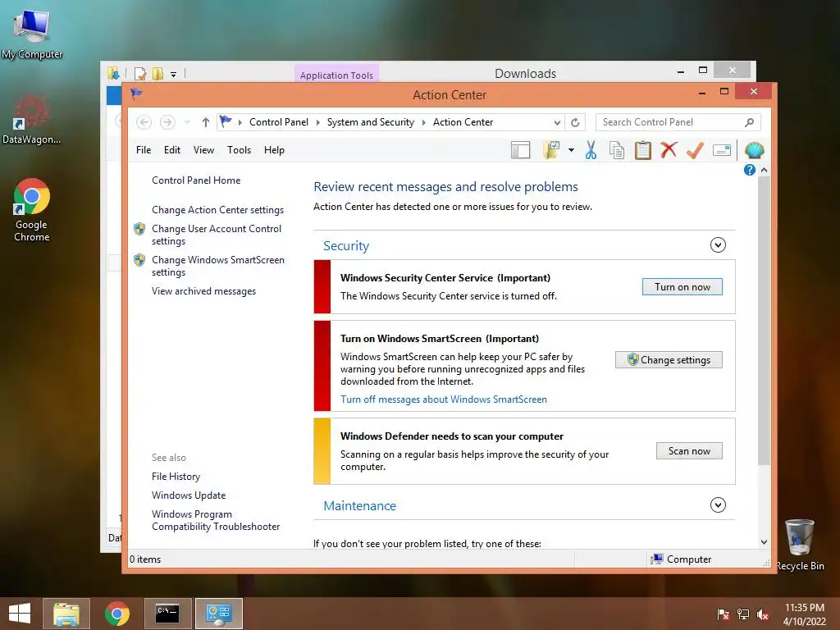Click the muted volume tray icon
Image resolution: width=840 pixels, height=630 pixels.
pos(763,614)
